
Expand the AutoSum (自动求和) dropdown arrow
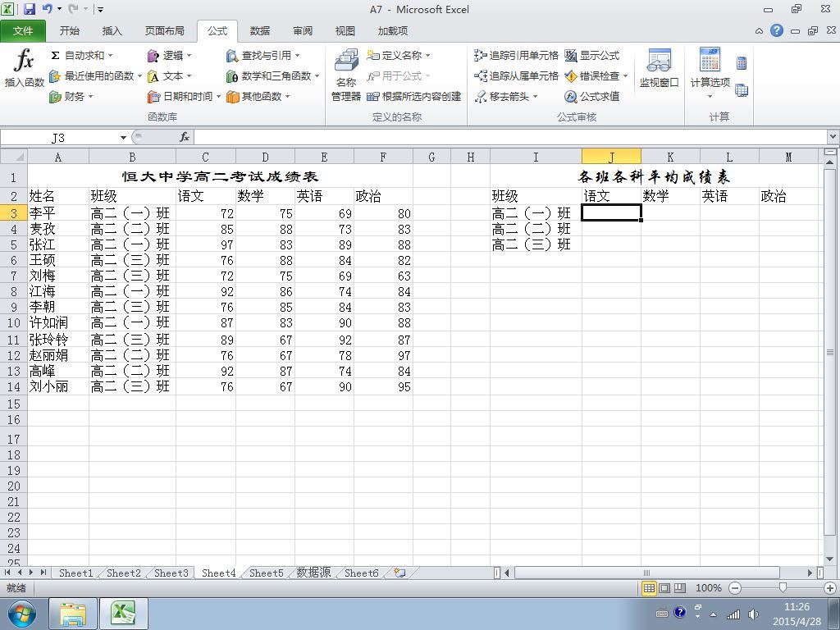coord(111,55)
